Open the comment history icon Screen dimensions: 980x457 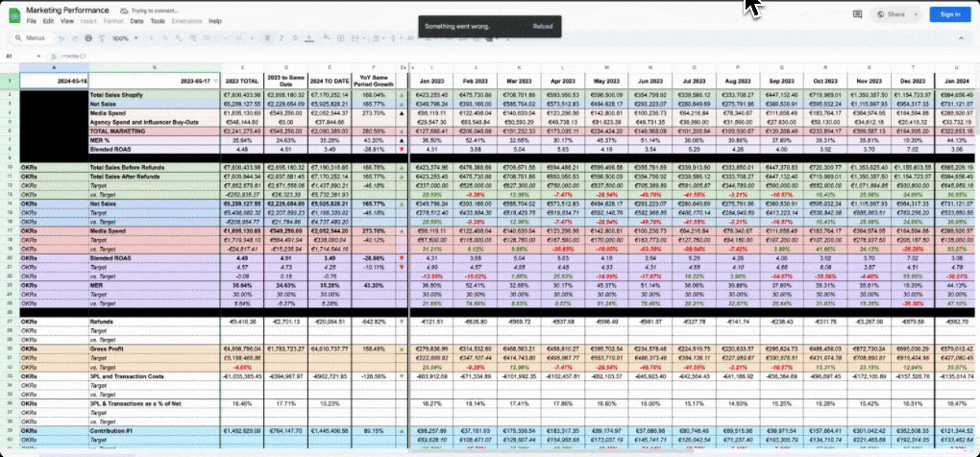857,14
